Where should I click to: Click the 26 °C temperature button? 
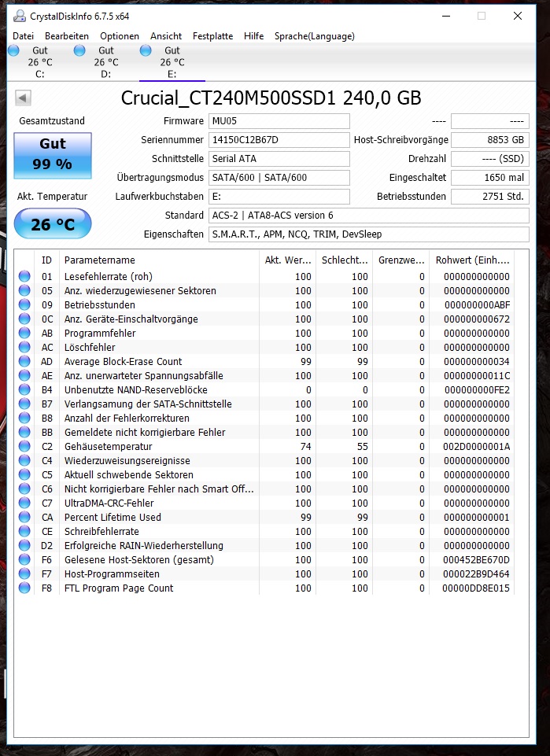point(53,223)
